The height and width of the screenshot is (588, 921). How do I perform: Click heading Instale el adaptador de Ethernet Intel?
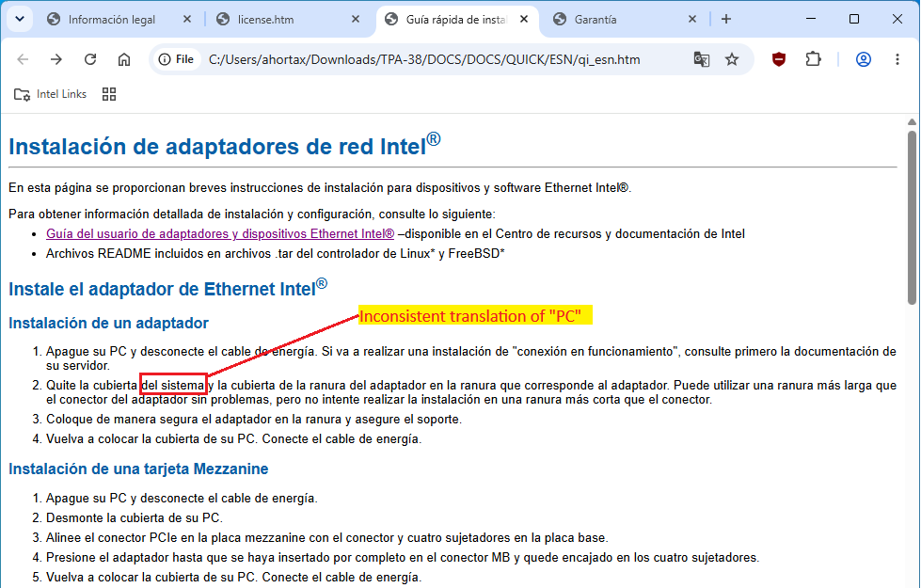[168, 288]
